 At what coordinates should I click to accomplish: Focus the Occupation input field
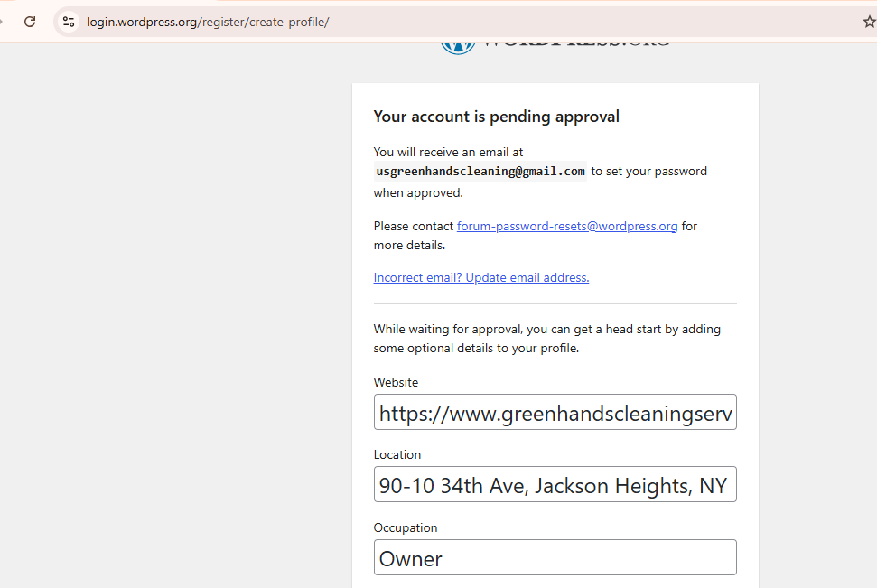[555, 558]
